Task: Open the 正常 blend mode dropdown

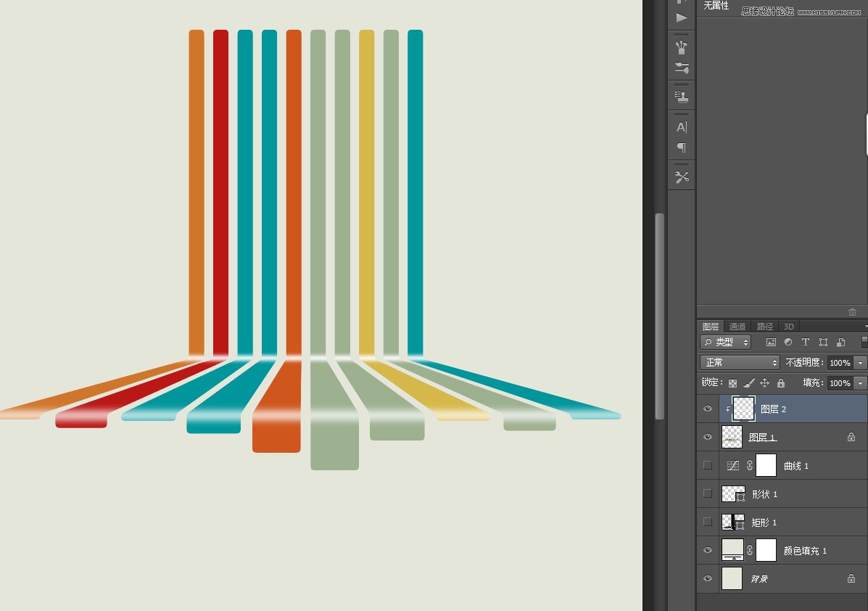Action: [x=739, y=363]
